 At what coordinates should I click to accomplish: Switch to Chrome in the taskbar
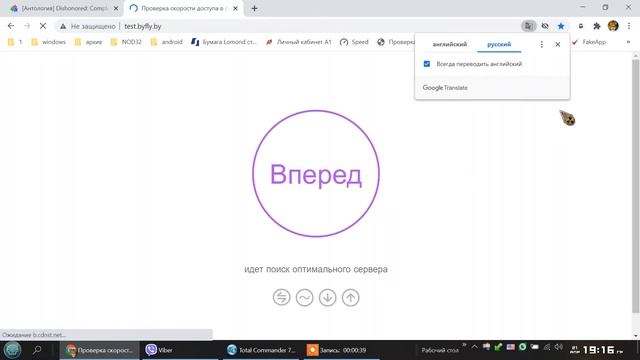click(100, 350)
